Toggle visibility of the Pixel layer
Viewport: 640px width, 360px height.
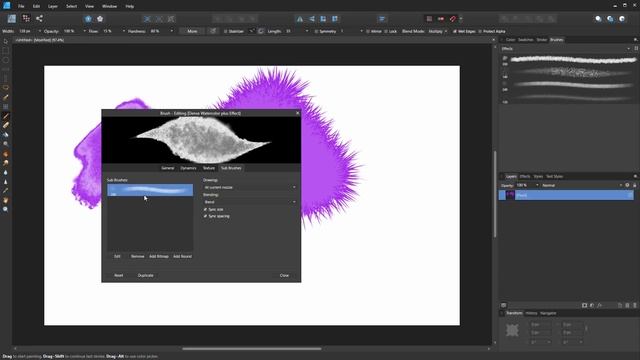630,196
